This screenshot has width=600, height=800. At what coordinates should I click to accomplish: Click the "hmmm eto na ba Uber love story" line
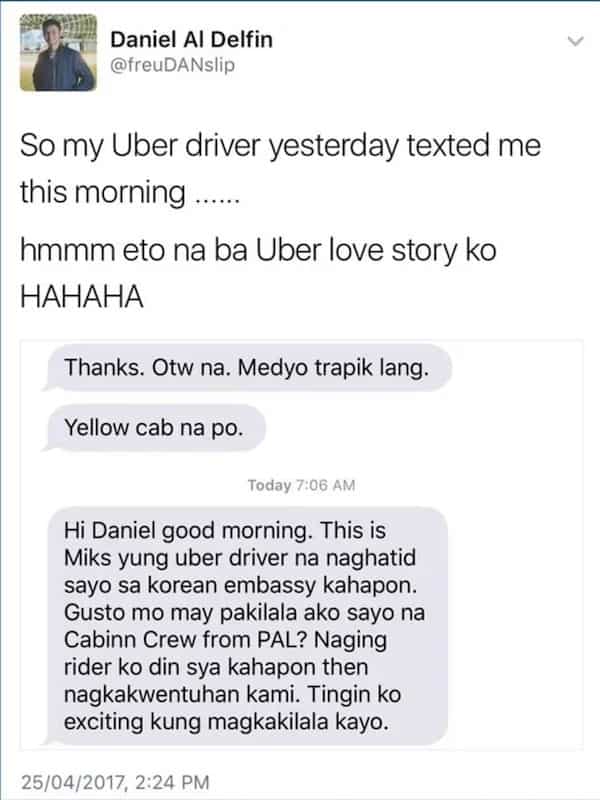tap(258, 251)
